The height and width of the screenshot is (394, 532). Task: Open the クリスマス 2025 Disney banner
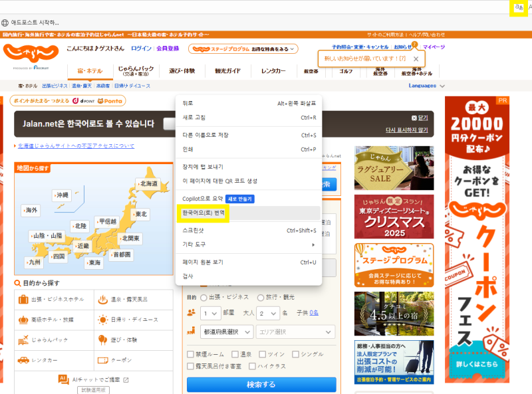click(394, 217)
